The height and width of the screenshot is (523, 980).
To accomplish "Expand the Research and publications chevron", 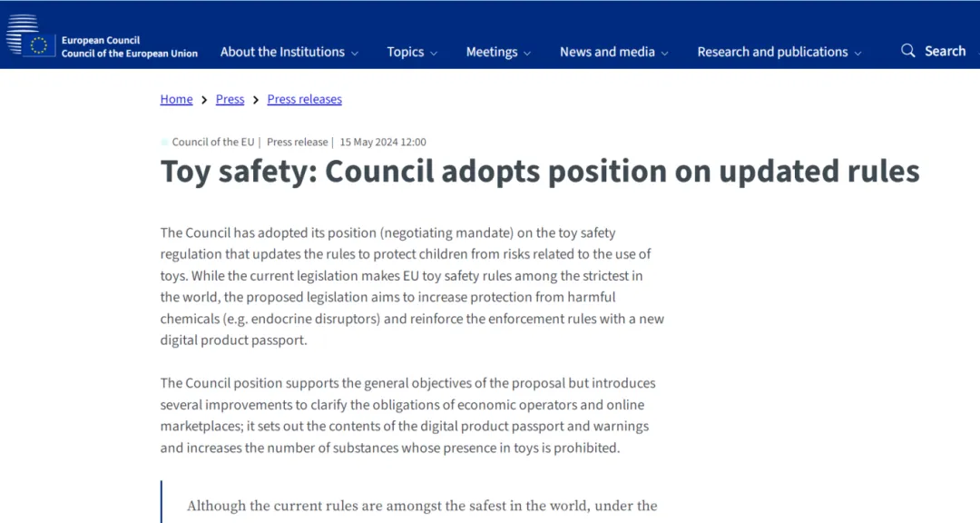I will click(857, 54).
